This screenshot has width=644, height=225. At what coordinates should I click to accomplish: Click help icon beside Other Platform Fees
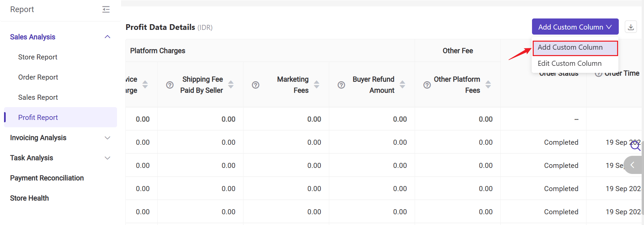pos(427,85)
